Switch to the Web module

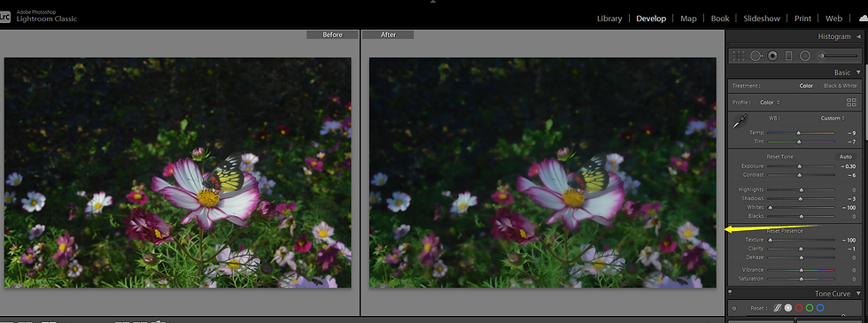(x=833, y=19)
